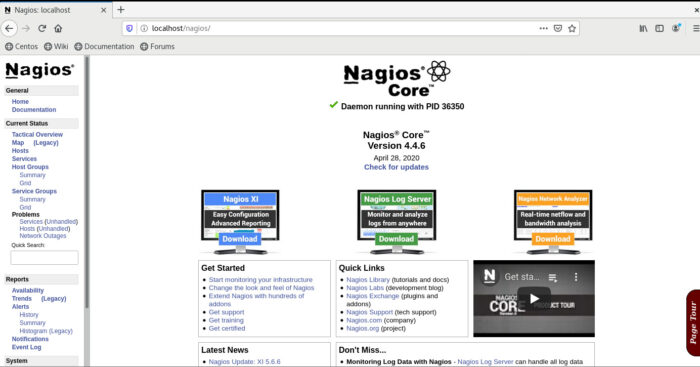Click the Check for updates link
Screen dimensions: 700x367
click(396, 167)
